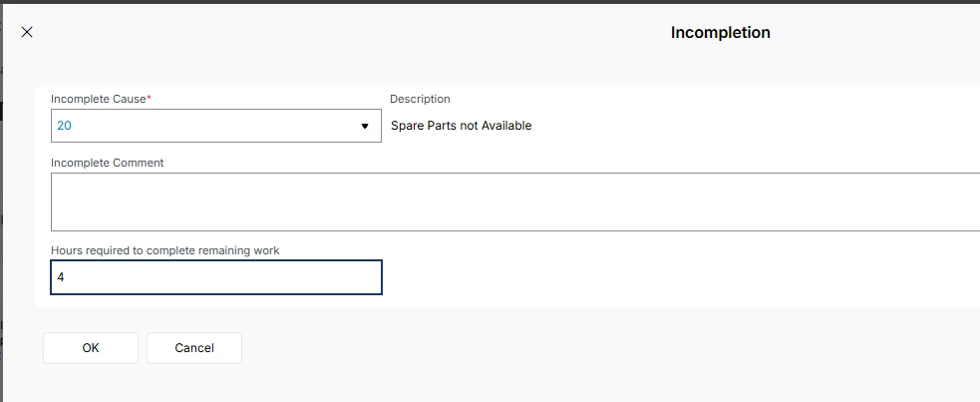Screen dimensions: 980x402
Task: Cancel the Incompletion dialog
Action: 194,348
